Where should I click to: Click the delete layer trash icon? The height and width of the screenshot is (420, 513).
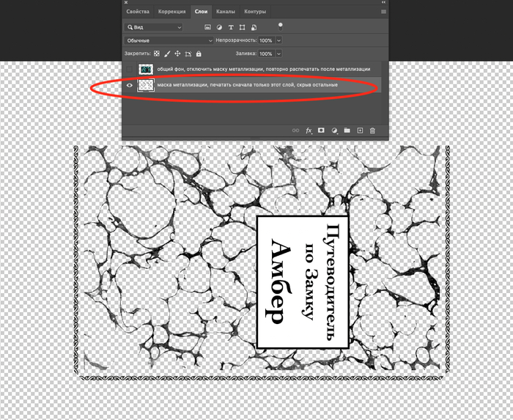point(372,130)
